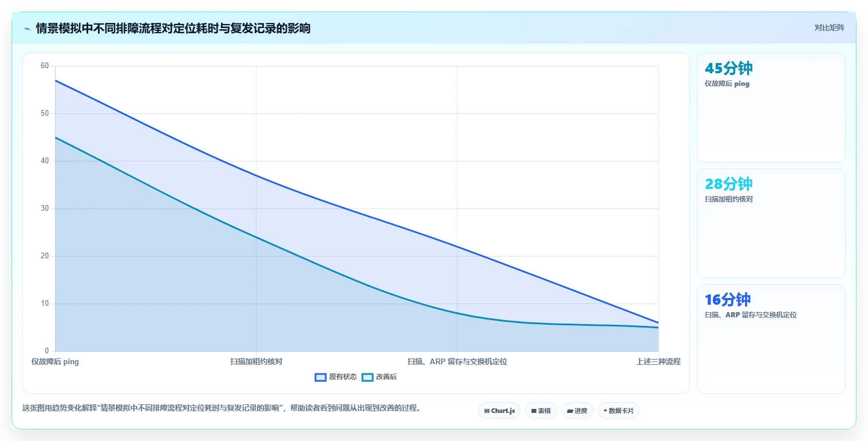Click the chart description paragraph below the plot

(x=221, y=408)
